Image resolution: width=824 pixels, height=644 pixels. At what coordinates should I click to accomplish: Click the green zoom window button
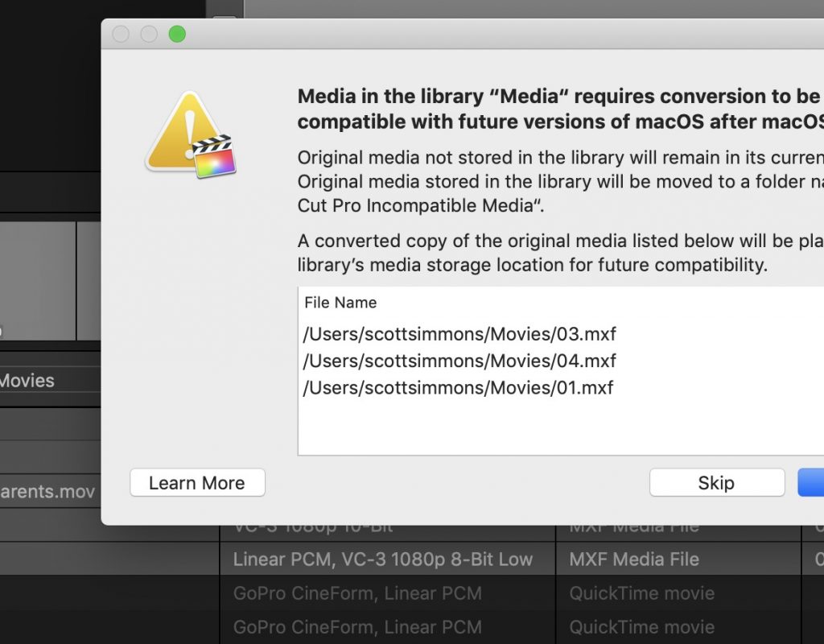coord(177,34)
